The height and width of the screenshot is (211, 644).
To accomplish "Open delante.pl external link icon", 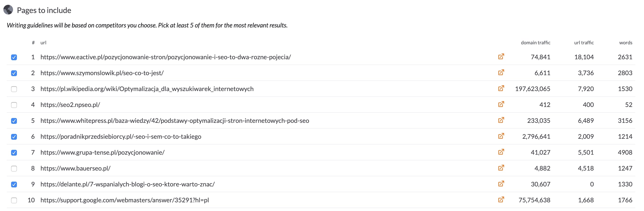I will [x=501, y=184].
